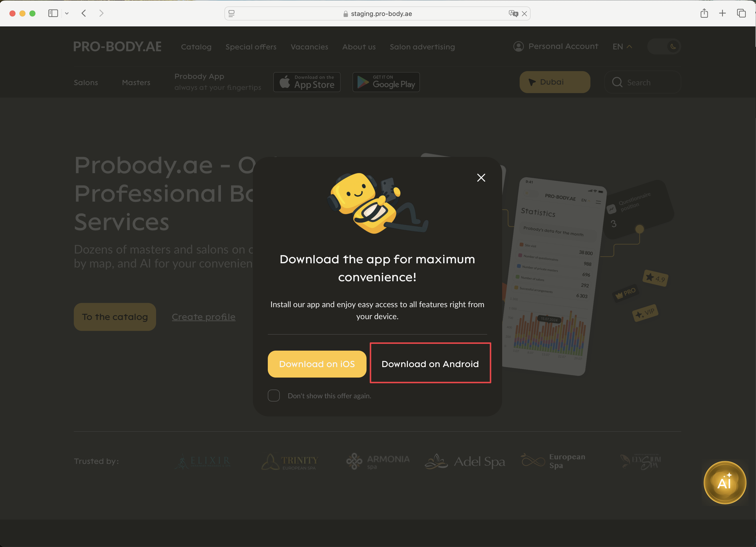This screenshot has width=756, height=547.
Task: Click the Download on Android button
Action: pos(430,364)
